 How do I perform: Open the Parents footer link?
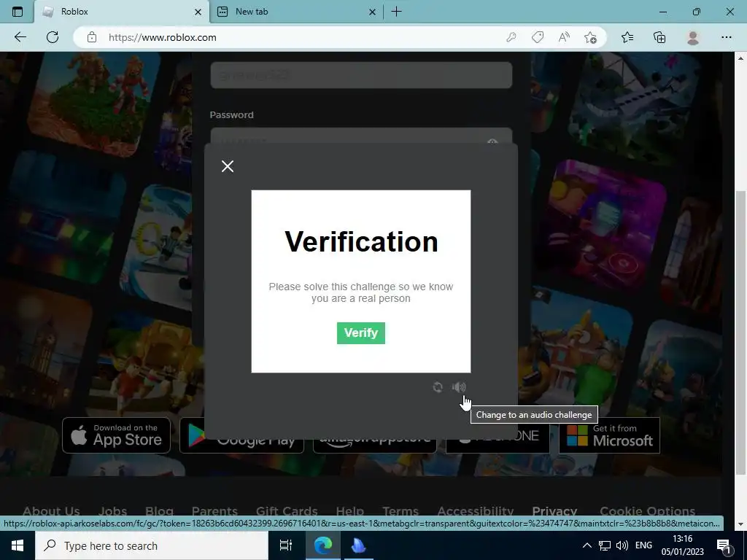coord(214,511)
